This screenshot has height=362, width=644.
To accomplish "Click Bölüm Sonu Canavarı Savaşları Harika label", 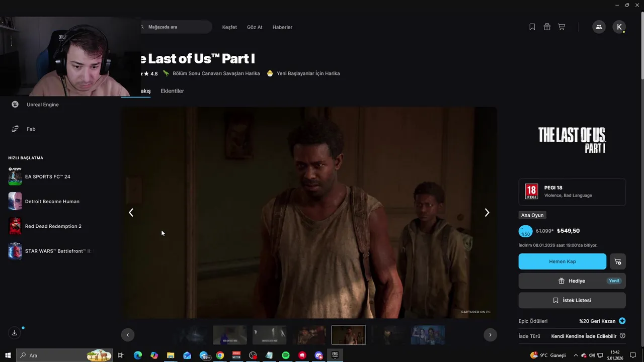I will click(216, 73).
